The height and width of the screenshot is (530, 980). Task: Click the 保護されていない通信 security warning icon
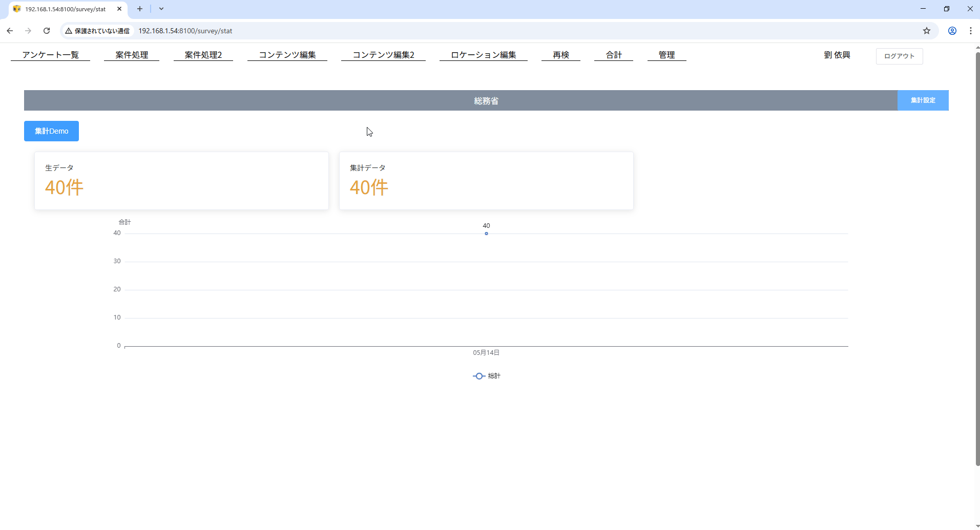point(69,31)
